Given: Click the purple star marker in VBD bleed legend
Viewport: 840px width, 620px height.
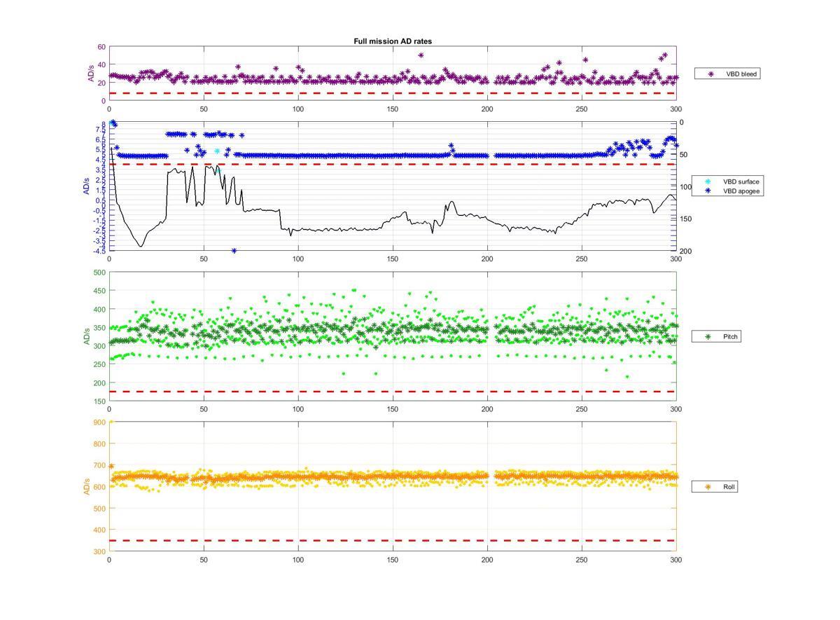Looking at the screenshot, I should [711, 73].
